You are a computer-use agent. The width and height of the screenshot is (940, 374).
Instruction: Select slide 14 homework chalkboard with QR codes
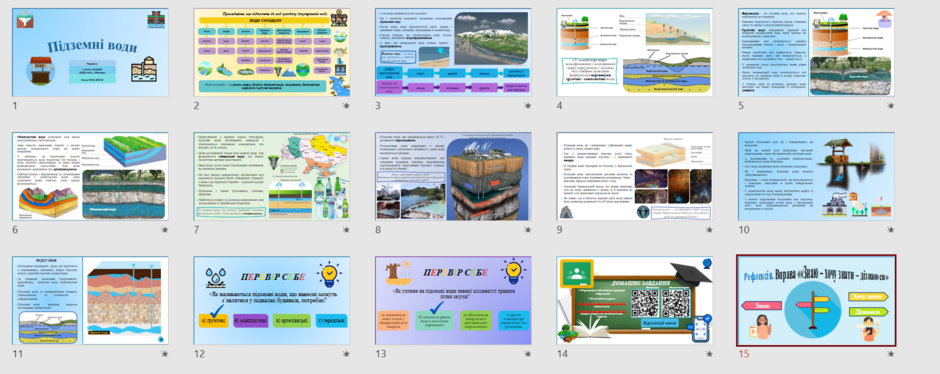tap(635, 301)
